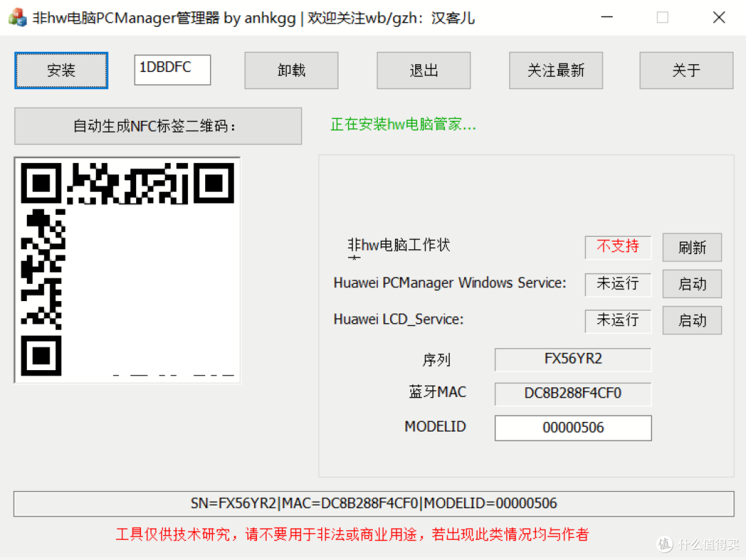The image size is (746, 560).
Task: Start Huawei LCD_Service with 启动 button
Action: pyautogui.click(x=691, y=320)
